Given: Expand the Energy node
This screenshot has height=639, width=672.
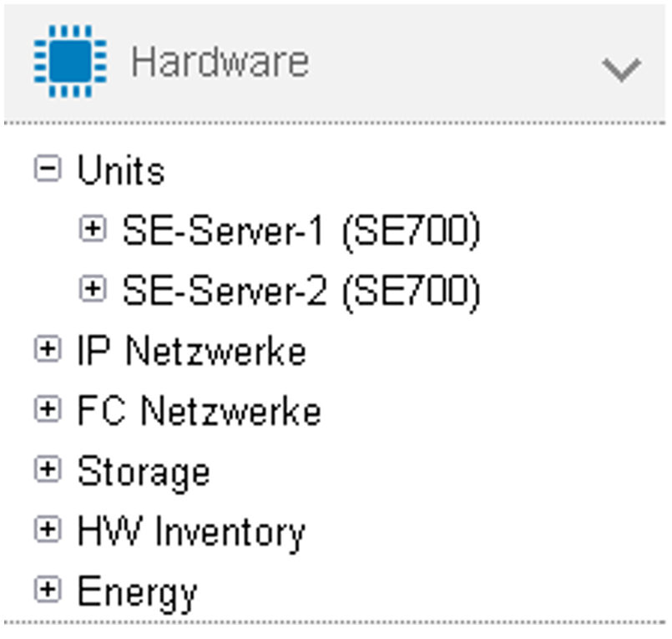Looking at the screenshot, I should coord(47,590).
